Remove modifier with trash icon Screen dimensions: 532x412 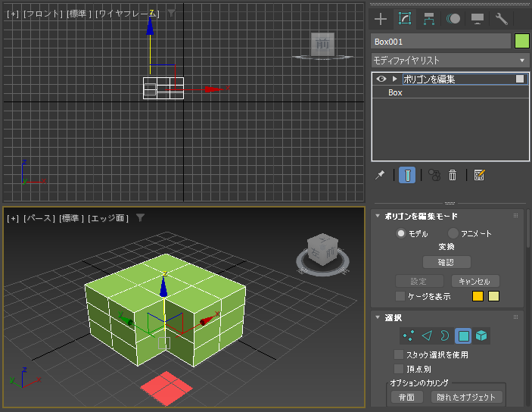tap(453, 175)
